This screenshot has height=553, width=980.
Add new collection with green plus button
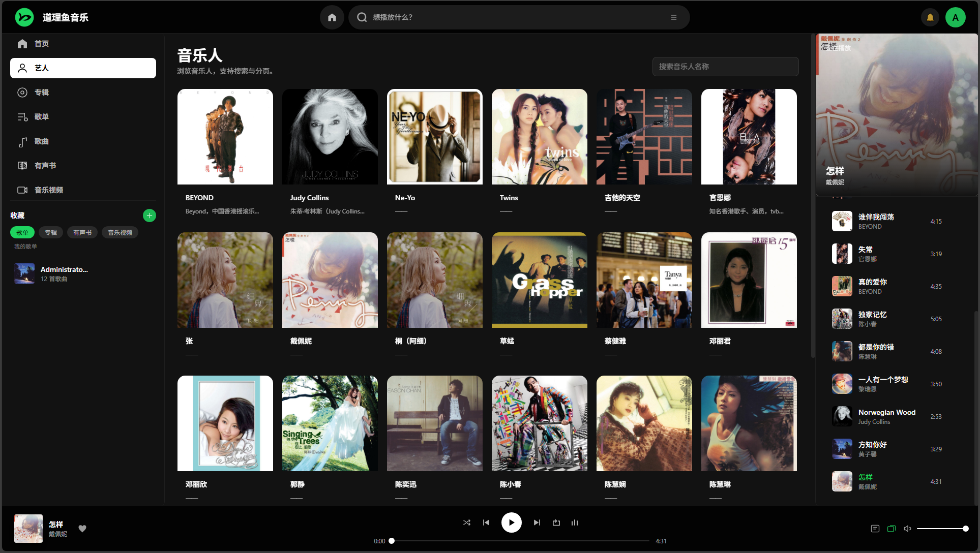pyautogui.click(x=149, y=216)
